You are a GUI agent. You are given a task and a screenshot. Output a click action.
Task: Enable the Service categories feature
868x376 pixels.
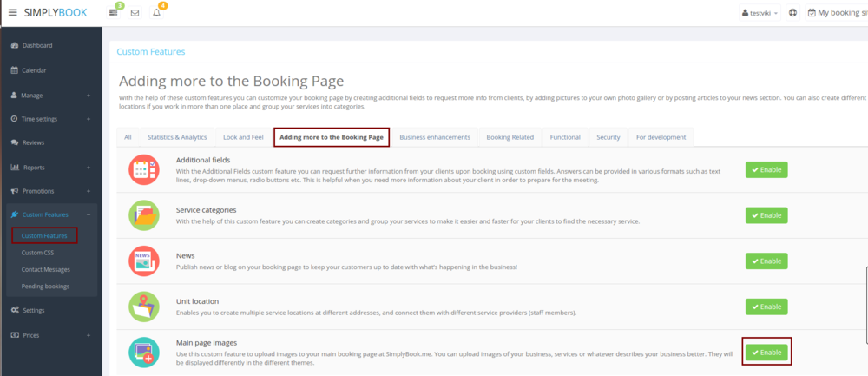766,215
